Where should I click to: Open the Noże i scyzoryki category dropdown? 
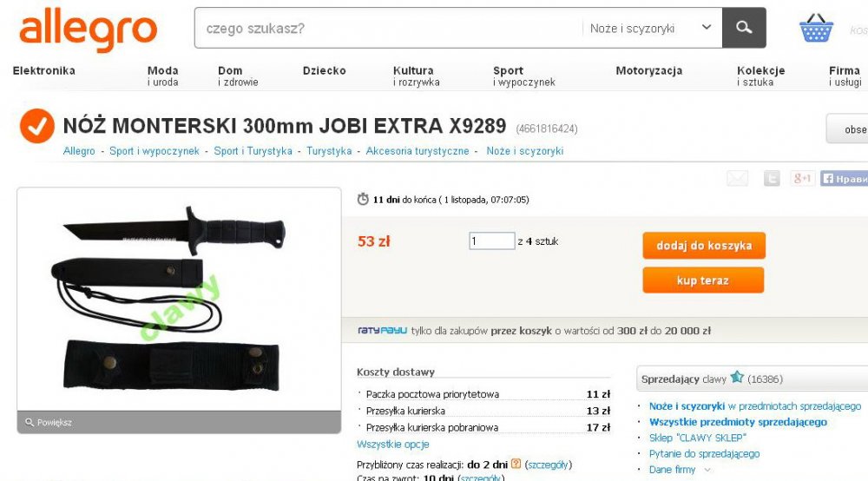click(652, 28)
